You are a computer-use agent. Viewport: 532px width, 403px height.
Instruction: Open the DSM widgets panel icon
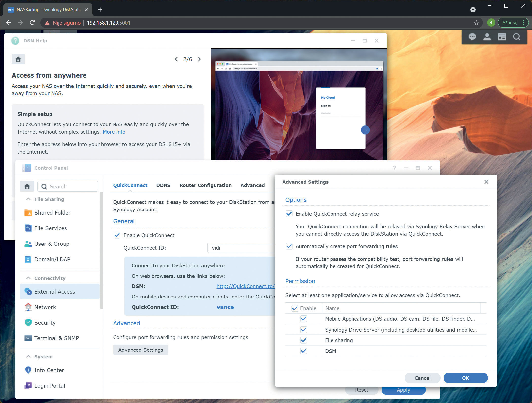tap(502, 37)
